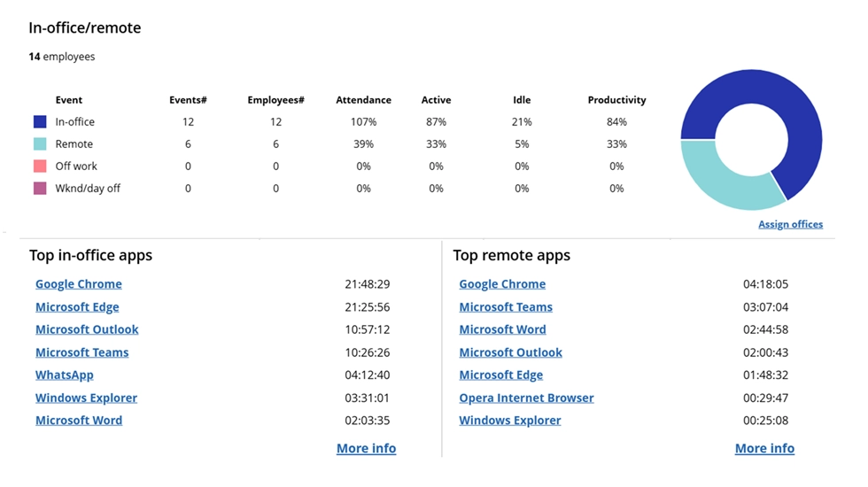Click the Idle column header

(522, 99)
